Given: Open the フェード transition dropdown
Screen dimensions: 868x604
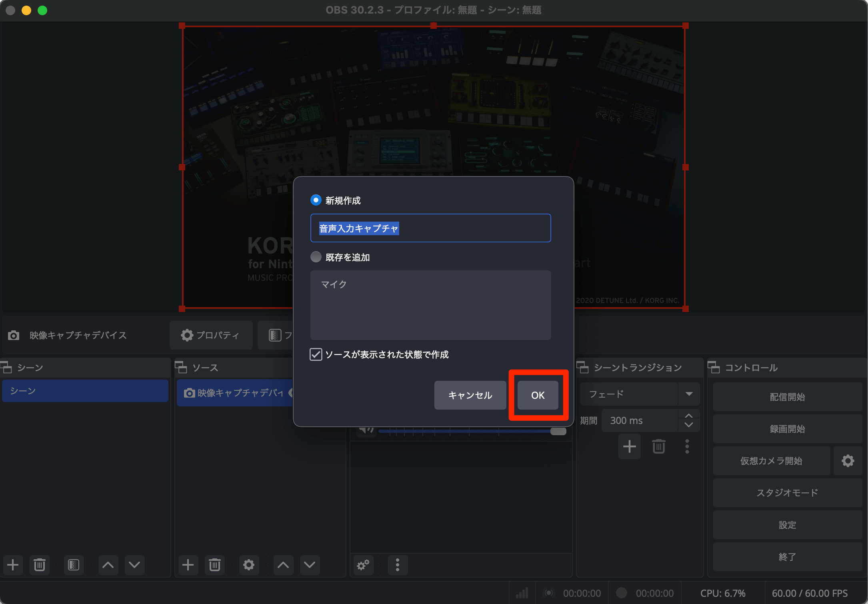Looking at the screenshot, I should click(640, 394).
